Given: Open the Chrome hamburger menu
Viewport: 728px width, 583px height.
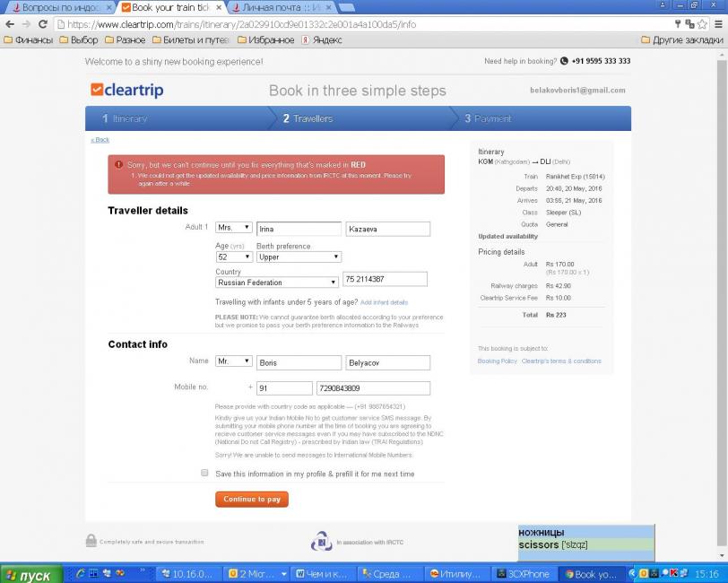Looking at the screenshot, I should 716,24.
